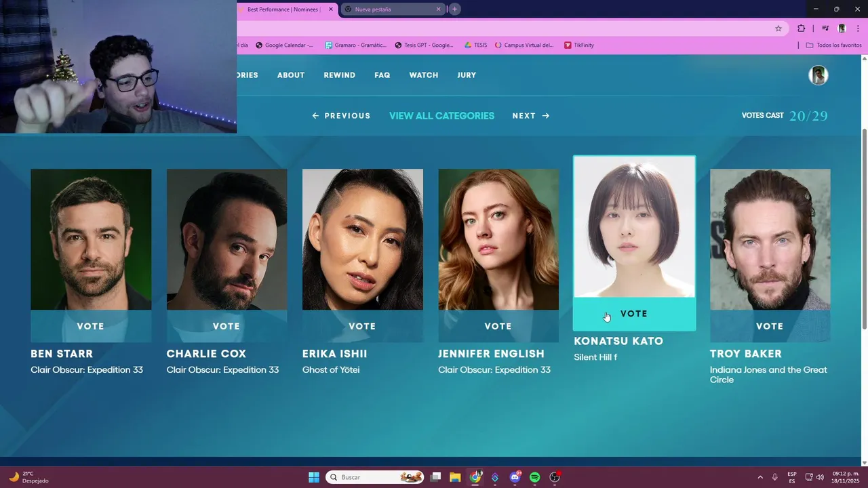Open Todos los favoritos folder

(833, 45)
